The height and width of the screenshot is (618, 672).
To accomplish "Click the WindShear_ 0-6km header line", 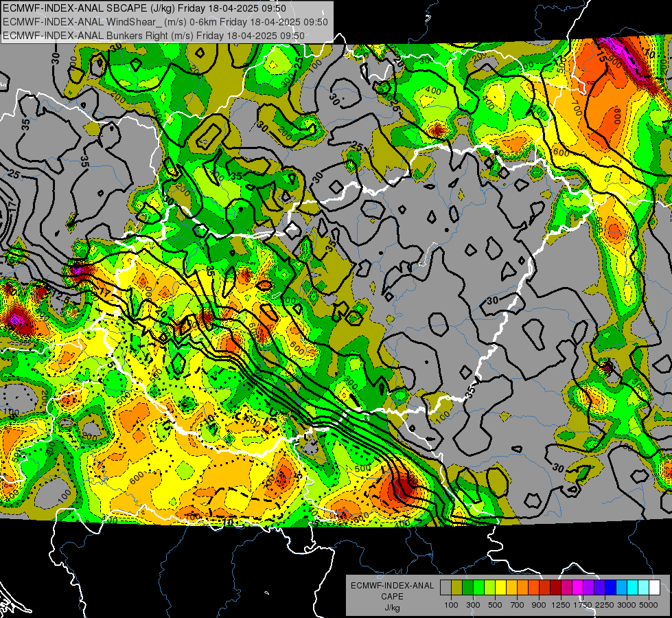I will click(165, 22).
